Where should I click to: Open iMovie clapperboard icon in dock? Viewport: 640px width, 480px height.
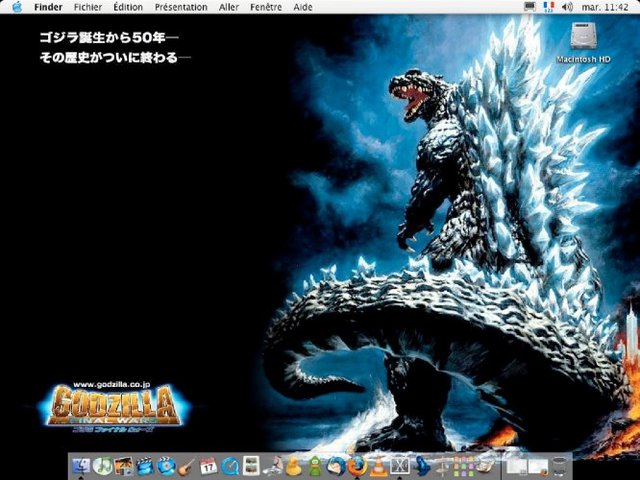tap(145, 465)
